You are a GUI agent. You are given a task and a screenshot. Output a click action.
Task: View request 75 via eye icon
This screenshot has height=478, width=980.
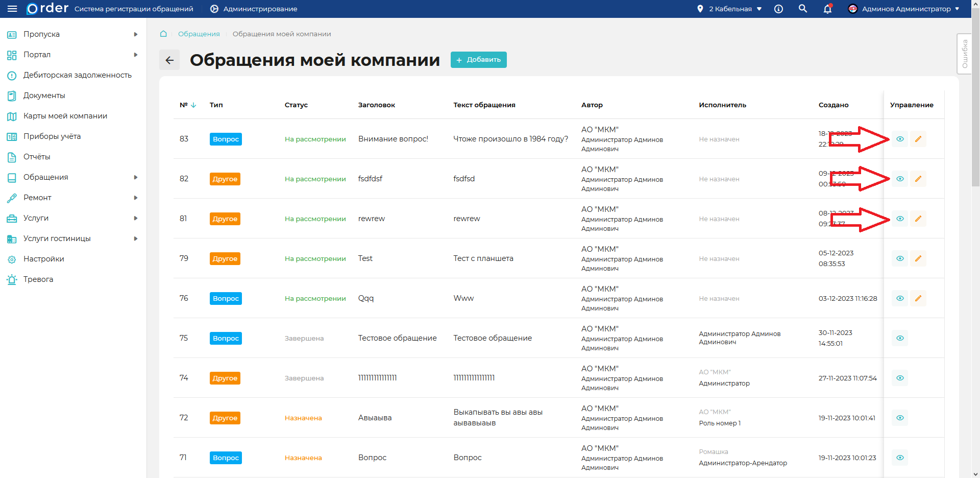click(x=900, y=338)
